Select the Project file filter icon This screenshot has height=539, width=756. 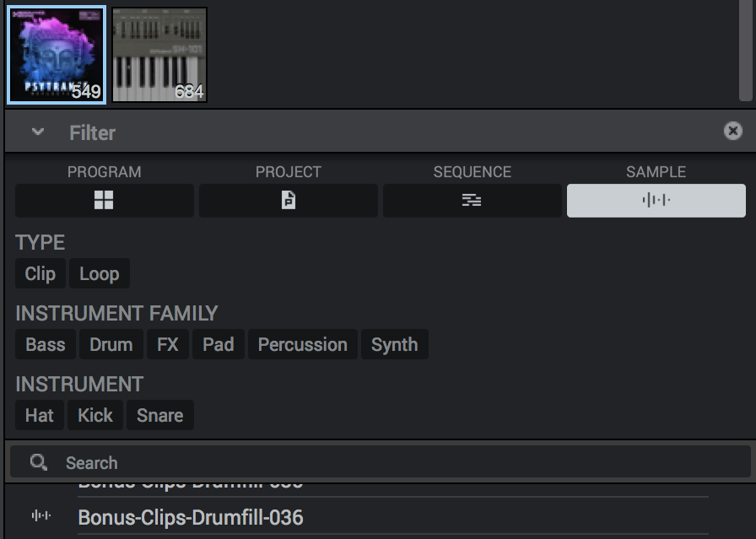288,201
